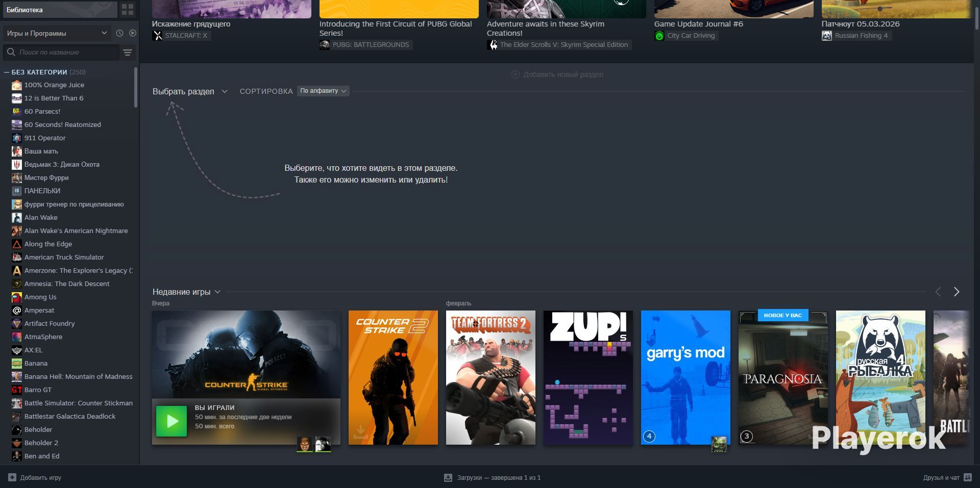
Task: Open Патчноут 05.03.2026 news
Action: (861, 24)
